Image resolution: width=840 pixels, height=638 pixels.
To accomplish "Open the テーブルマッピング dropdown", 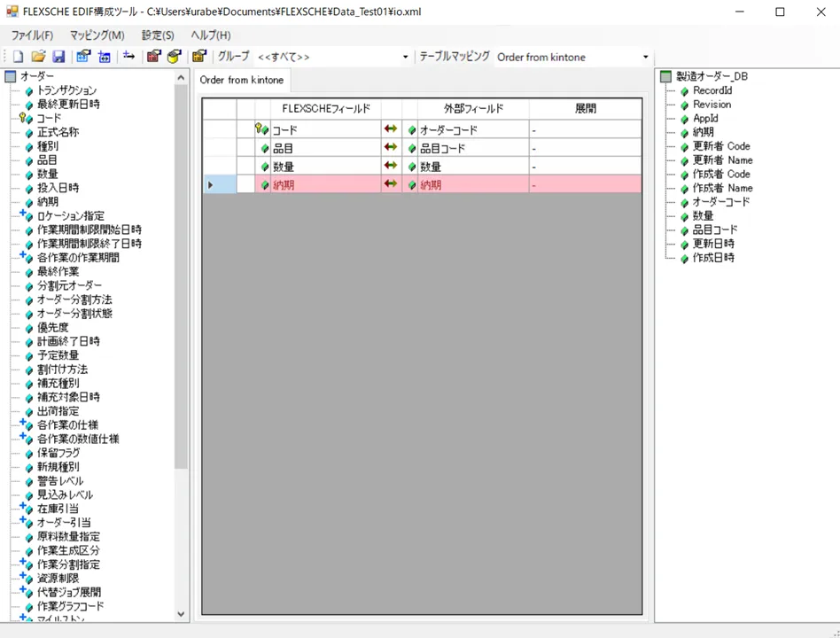I will (645, 58).
